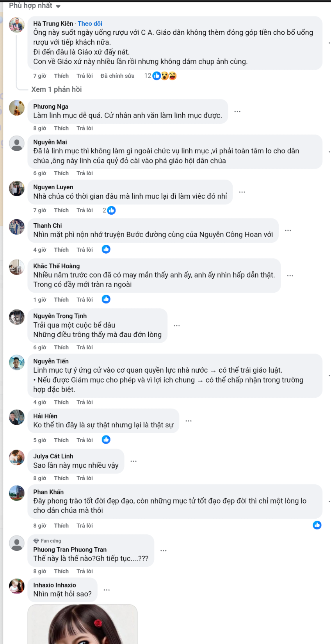Click Julya Cát Linh's profile avatar

point(17,457)
